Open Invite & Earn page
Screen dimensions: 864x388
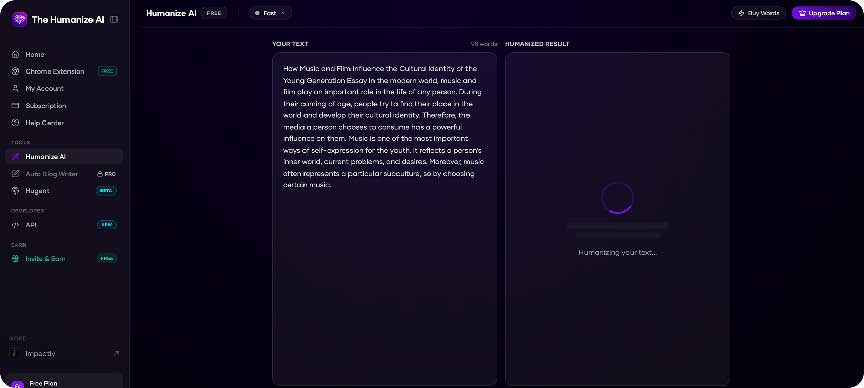pos(64,258)
